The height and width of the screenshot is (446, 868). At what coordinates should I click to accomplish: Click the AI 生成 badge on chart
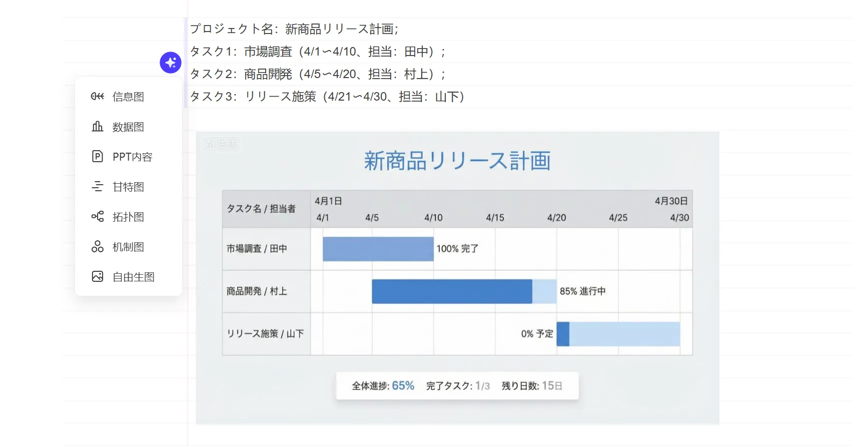pos(221,144)
